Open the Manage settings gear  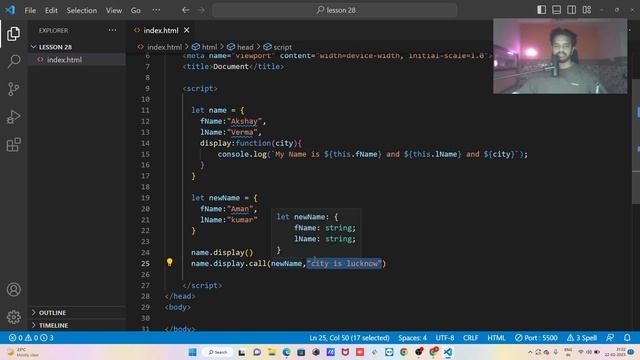[13, 317]
